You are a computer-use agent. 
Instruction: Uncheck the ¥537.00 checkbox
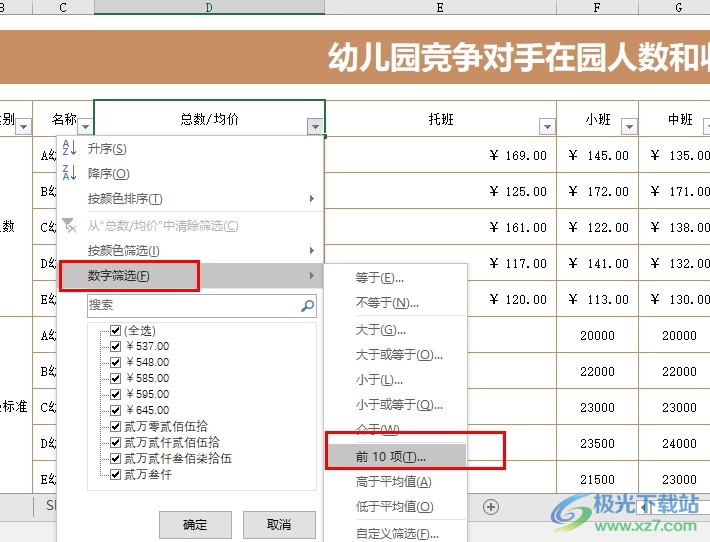pos(115,346)
